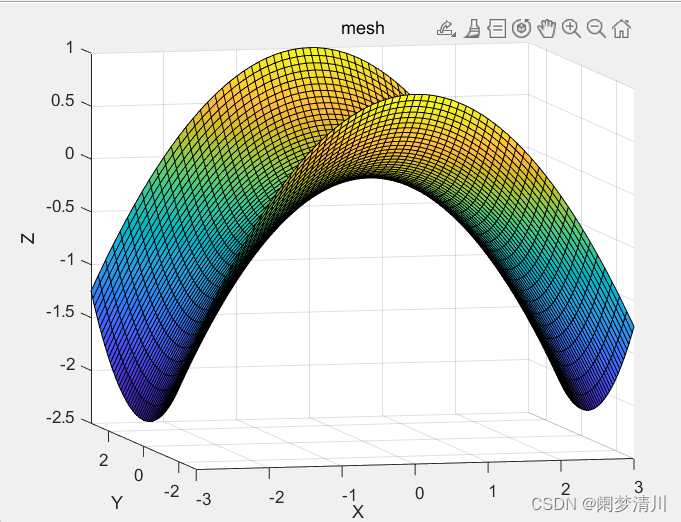
Task: Click X-axis tick label 0
Action: 419,493
